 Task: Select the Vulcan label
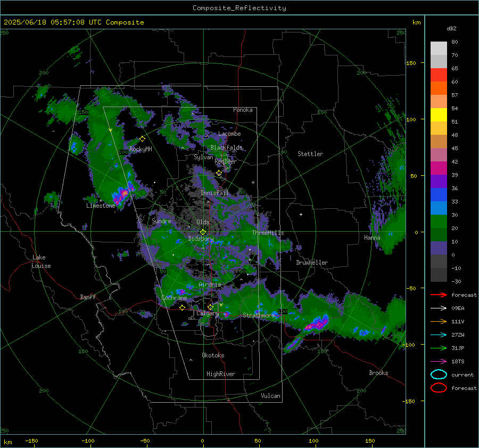270,396
